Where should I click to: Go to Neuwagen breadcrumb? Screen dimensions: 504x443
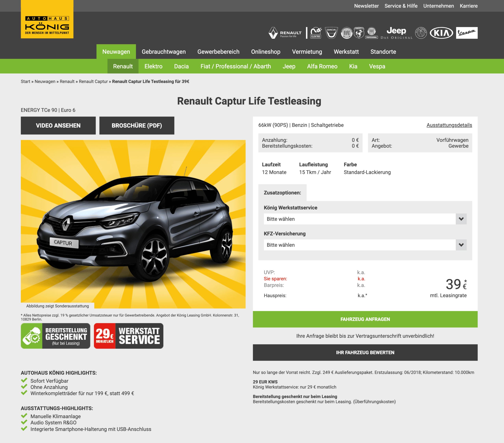click(x=45, y=81)
